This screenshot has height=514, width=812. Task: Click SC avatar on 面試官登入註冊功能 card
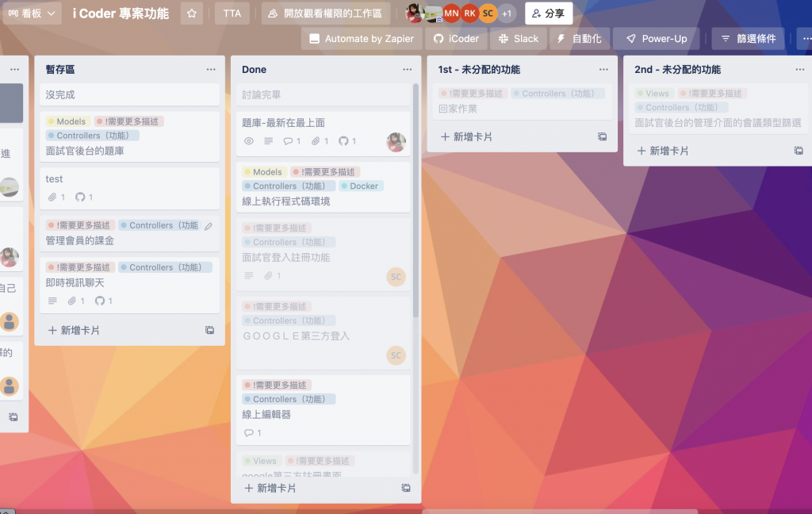coord(396,277)
